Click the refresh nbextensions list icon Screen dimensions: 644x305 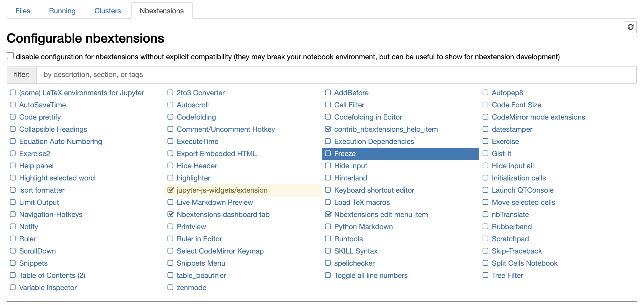tap(630, 27)
